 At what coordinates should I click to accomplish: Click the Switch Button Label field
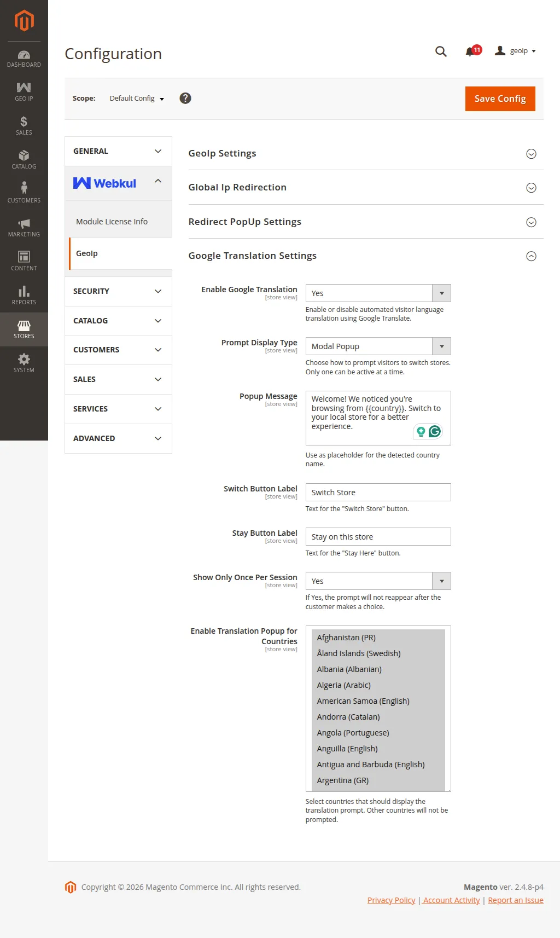(378, 493)
